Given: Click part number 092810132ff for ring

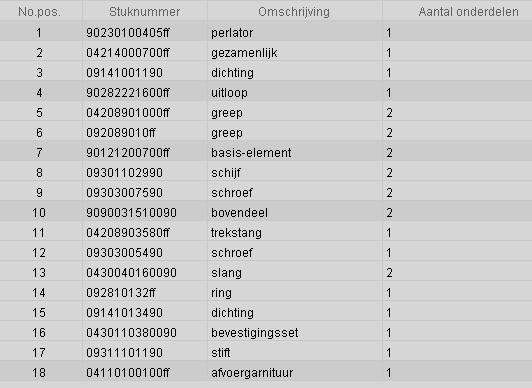Looking at the screenshot, I should coord(121,293).
